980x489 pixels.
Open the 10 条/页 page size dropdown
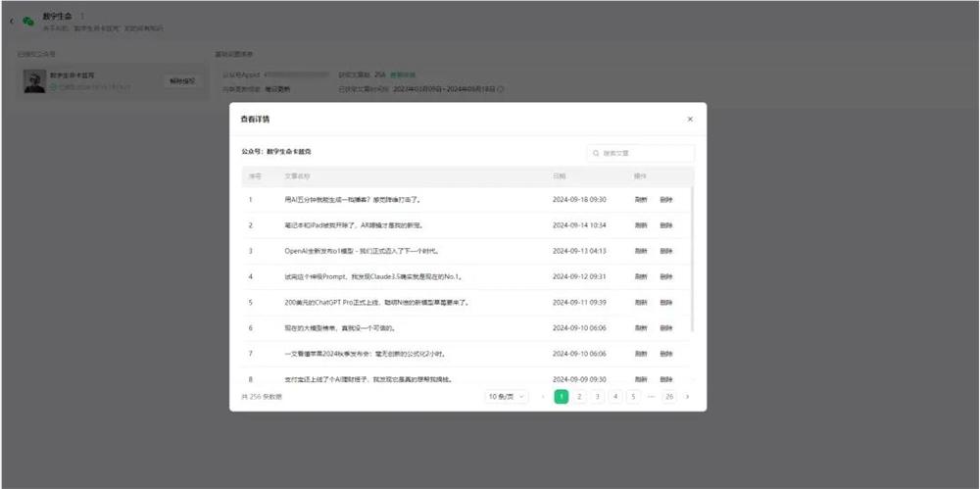click(507, 397)
